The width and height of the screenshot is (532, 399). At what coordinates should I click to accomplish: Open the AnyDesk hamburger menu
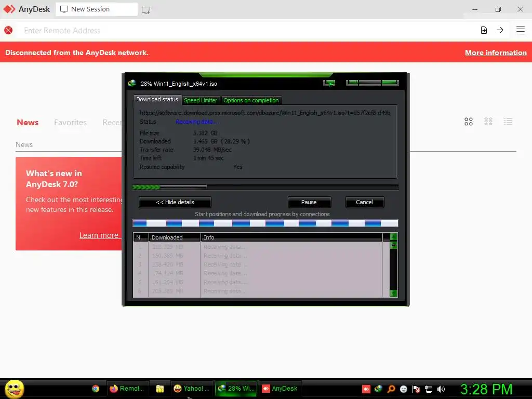[520, 30]
